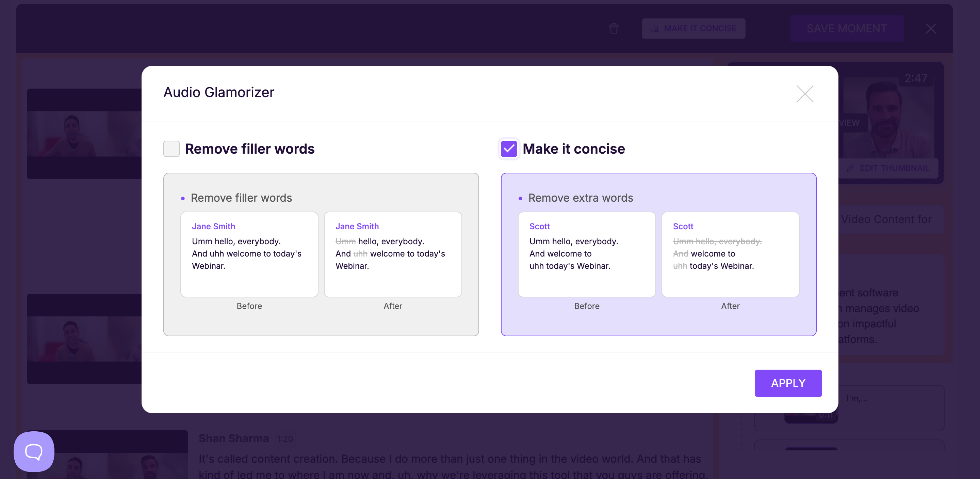This screenshot has height=479, width=980.
Task: Click the Make it concise heading label
Action: pyautogui.click(x=573, y=149)
